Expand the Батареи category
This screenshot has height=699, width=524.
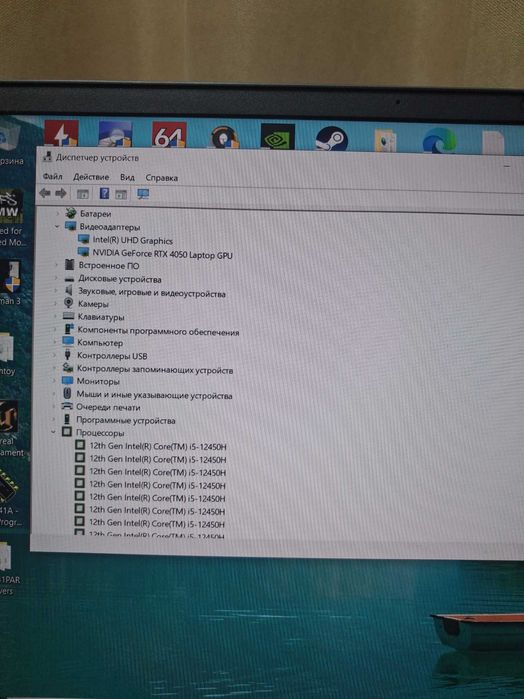(57, 214)
